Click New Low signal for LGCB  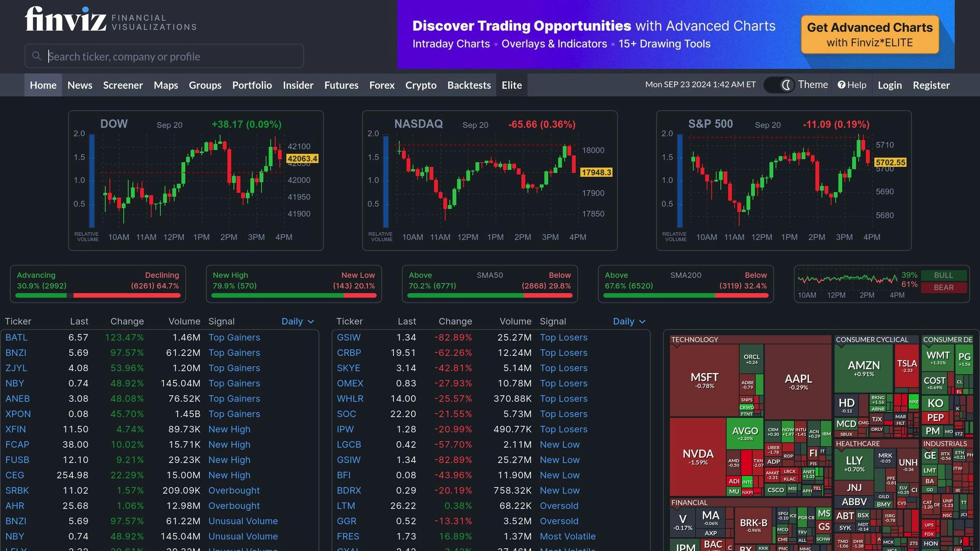click(x=560, y=444)
